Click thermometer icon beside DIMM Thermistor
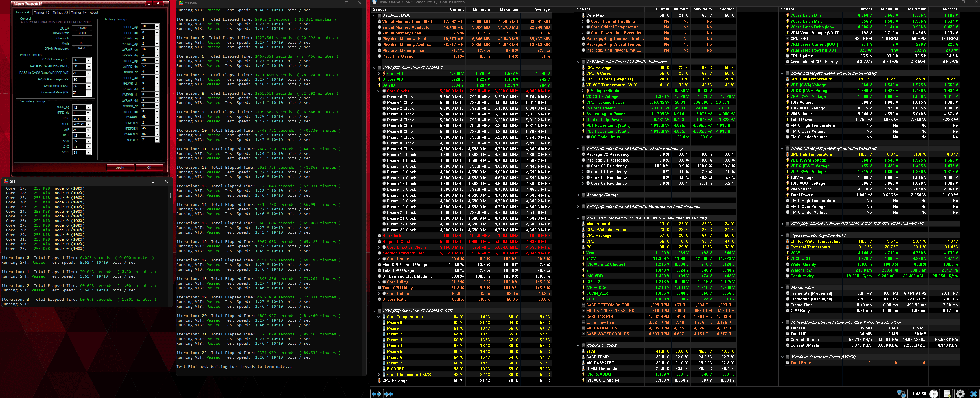The height and width of the screenshot is (398, 980). click(583, 369)
